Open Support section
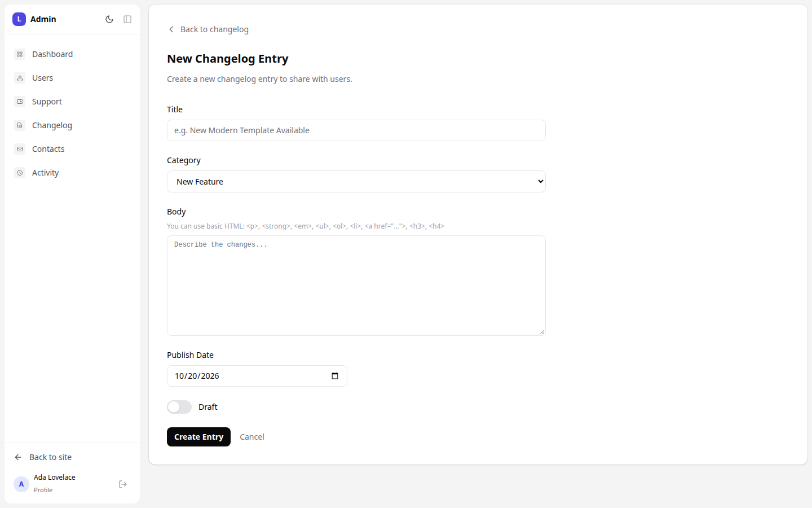This screenshot has width=812, height=508. (x=72, y=102)
